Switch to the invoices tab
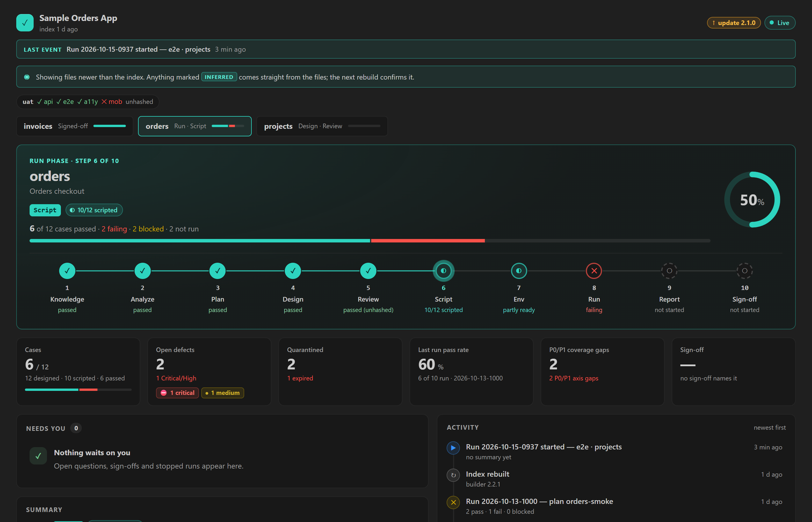Viewport: 812px width, 522px height. click(x=75, y=126)
